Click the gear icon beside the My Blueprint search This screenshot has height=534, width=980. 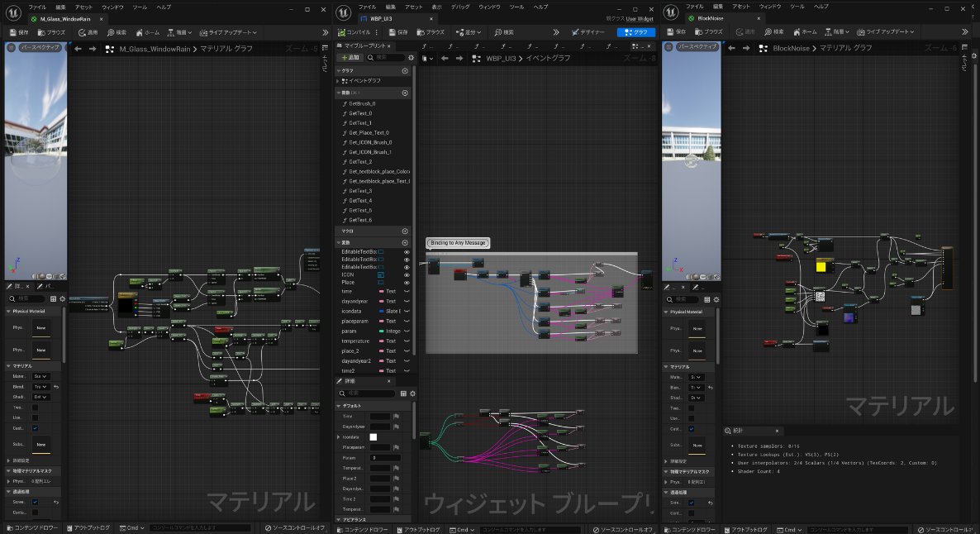[x=412, y=58]
